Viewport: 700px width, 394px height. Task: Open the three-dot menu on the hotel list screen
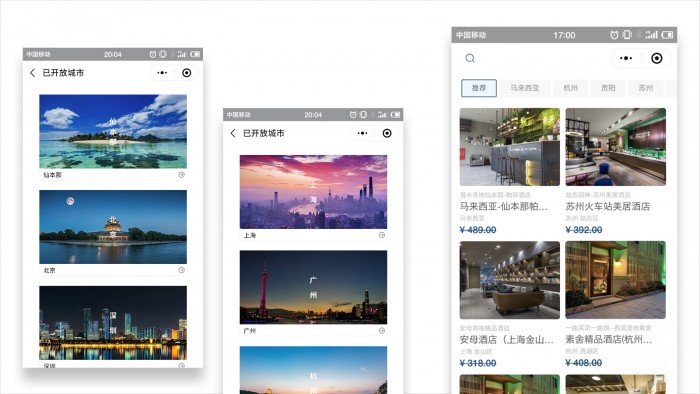(626, 58)
